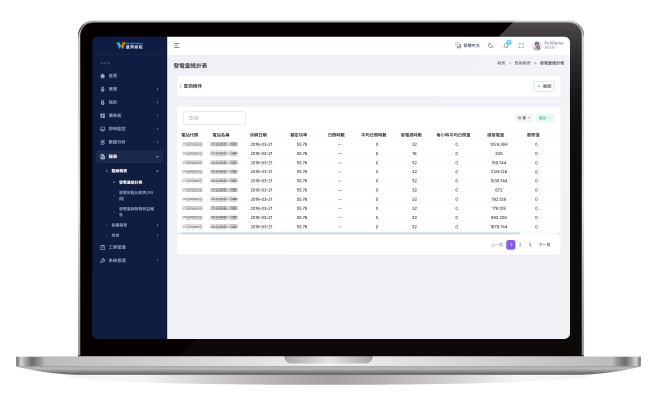Click the monitor icon for real-time monitoring
656x396 pixels.
(x=102, y=129)
